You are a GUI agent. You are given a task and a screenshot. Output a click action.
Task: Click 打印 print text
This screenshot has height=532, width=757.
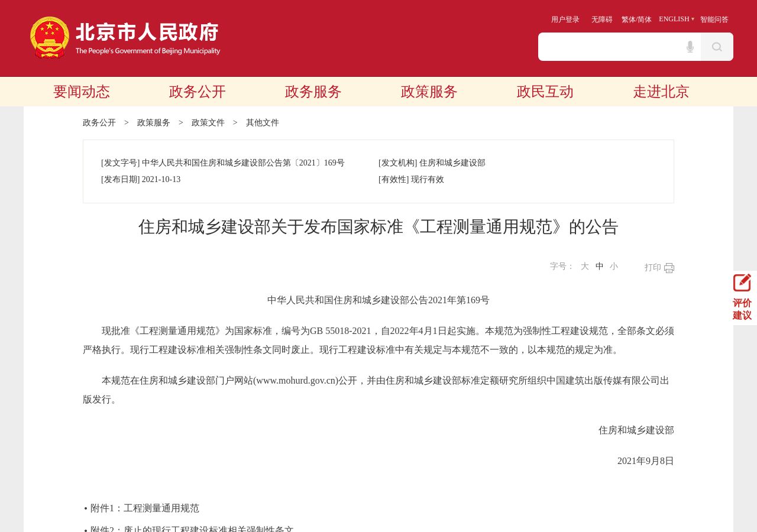click(x=653, y=268)
